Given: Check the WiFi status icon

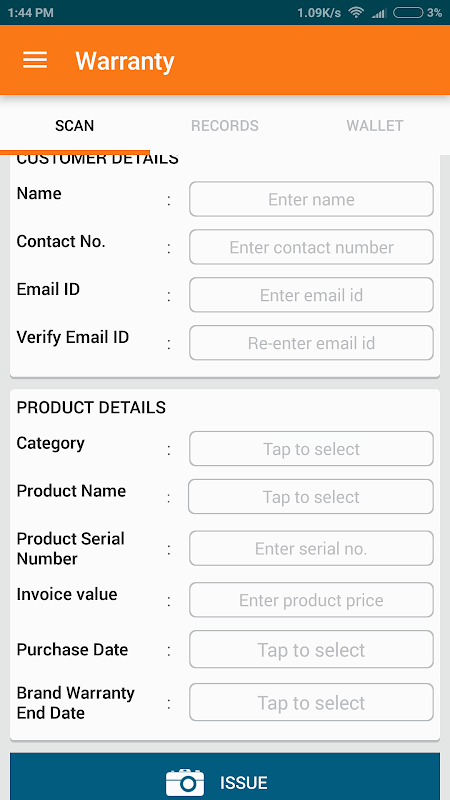Looking at the screenshot, I should (356, 13).
